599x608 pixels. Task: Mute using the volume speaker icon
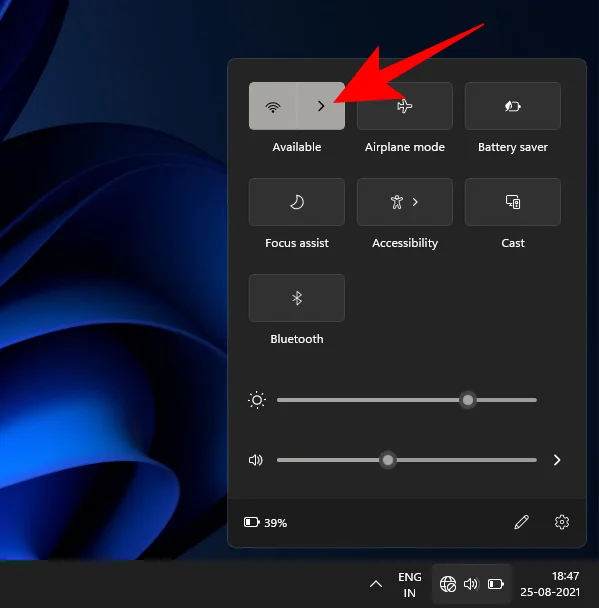pyautogui.click(x=255, y=460)
